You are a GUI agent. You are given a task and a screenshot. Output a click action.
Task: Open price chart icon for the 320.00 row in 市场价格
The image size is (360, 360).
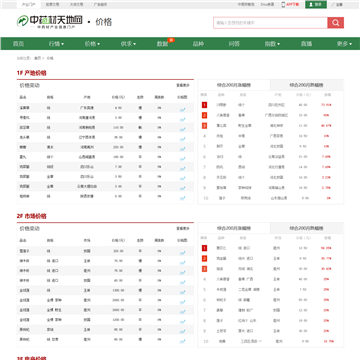(183, 253)
